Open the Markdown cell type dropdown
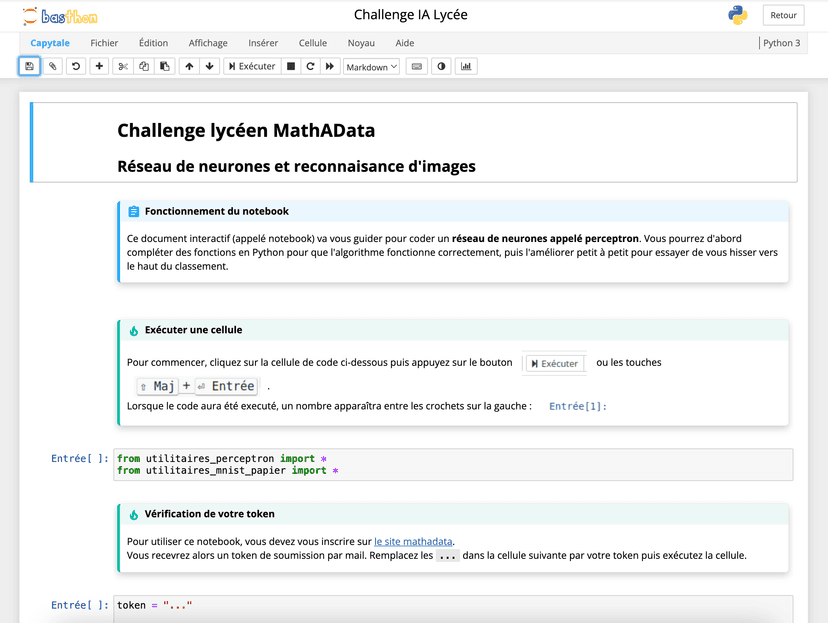The image size is (828, 623). [x=371, y=66]
